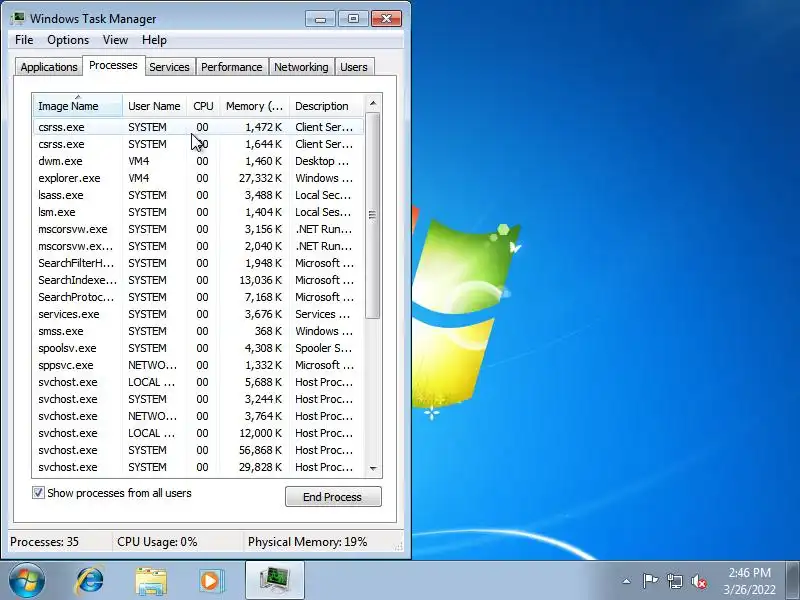Image resolution: width=800 pixels, height=600 pixels.
Task: Switch to the Users tab
Action: pos(354,67)
